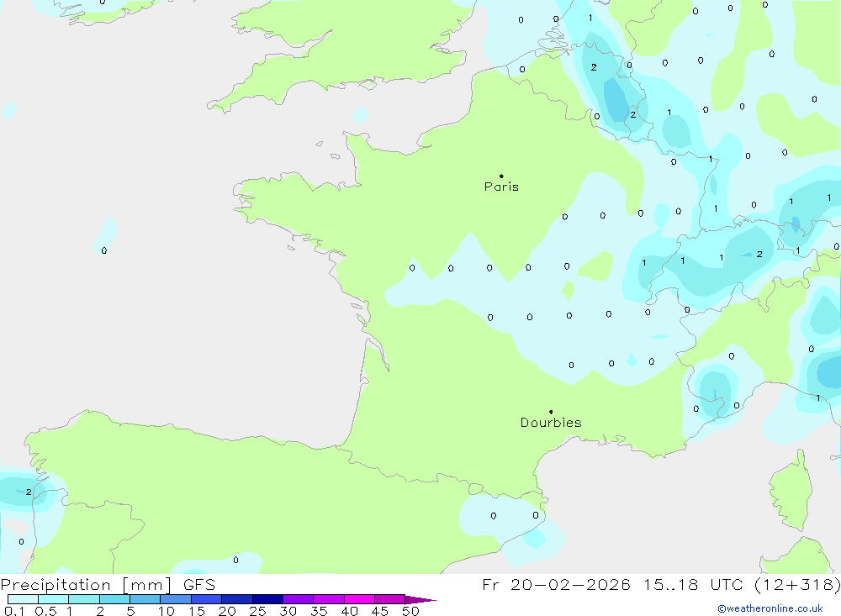
Task: Click the '0' value in the Atlantic west of Brittany
Action: coord(104,250)
